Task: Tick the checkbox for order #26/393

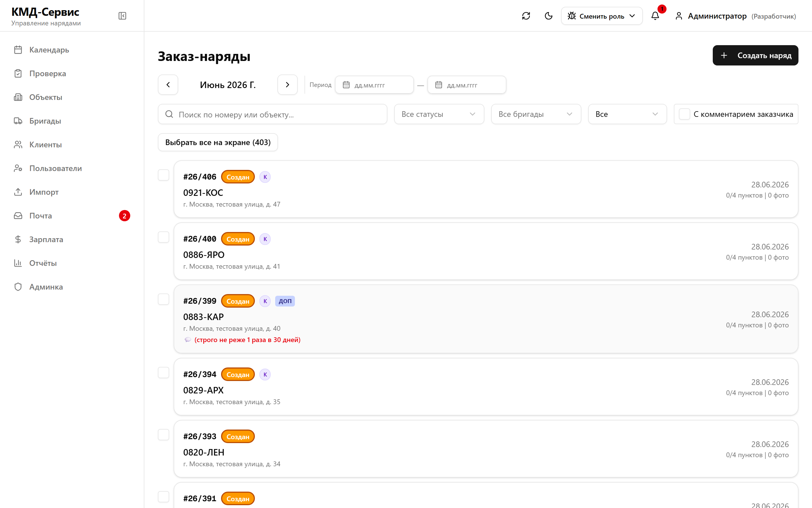Action: [x=164, y=435]
